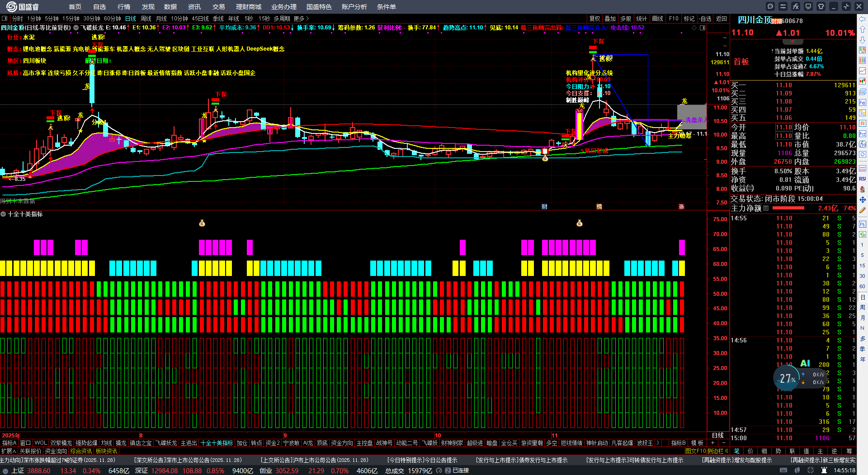The image size is (868, 475).
Task: Open the 条件单 menu
Action: pos(387,7)
